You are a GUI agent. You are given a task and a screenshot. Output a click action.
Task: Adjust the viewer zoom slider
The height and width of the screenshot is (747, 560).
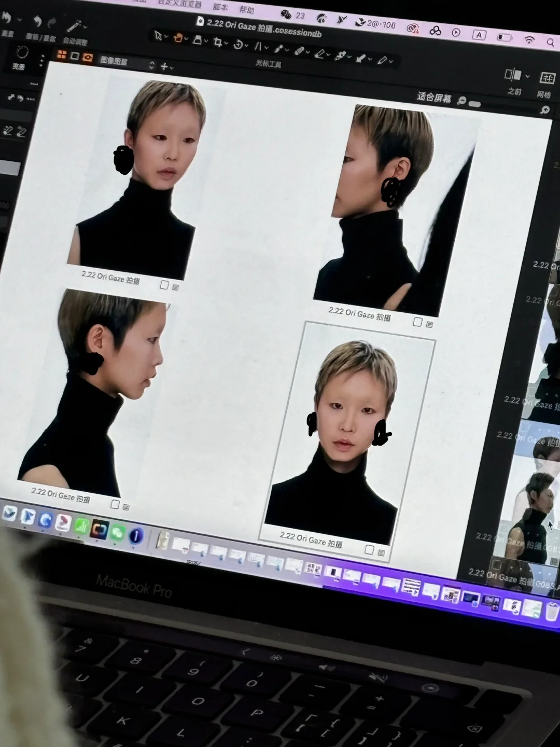click(x=474, y=104)
